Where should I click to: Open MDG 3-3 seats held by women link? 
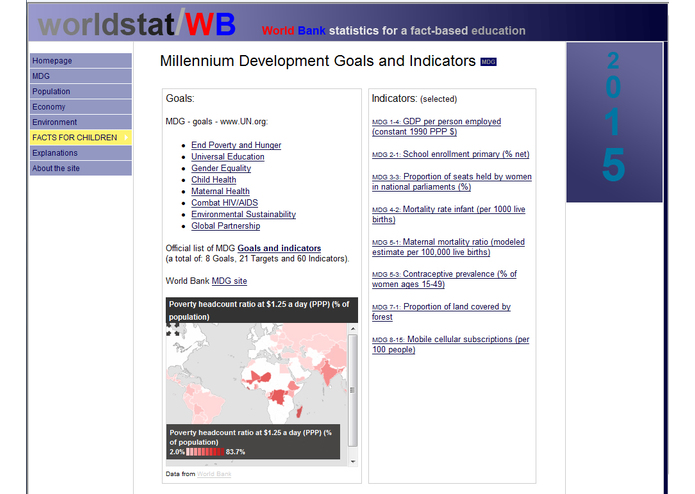[452, 182]
